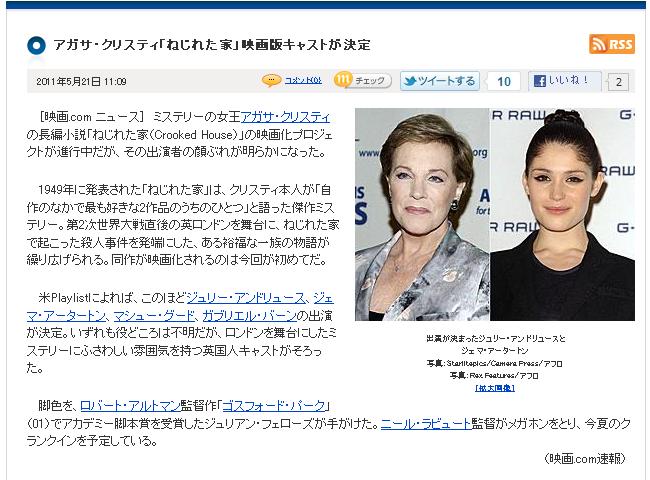The height and width of the screenshot is (480, 650).
Task: Open the アガサ・クリスティ link
Action: click(285, 117)
